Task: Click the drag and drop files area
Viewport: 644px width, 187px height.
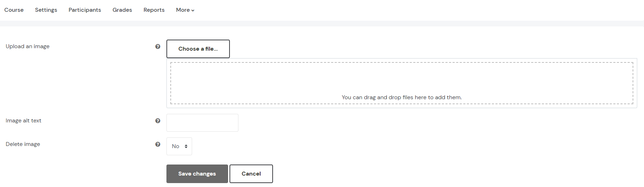Action: [x=402, y=83]
